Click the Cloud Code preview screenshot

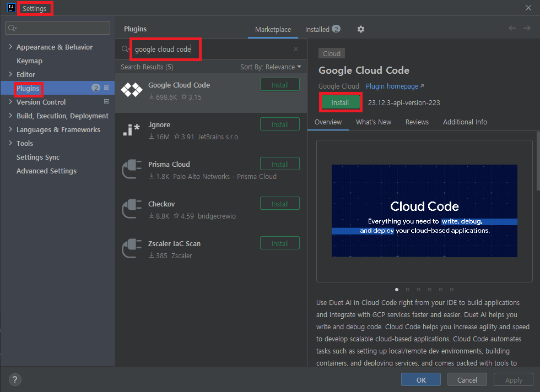coord(424,211)
